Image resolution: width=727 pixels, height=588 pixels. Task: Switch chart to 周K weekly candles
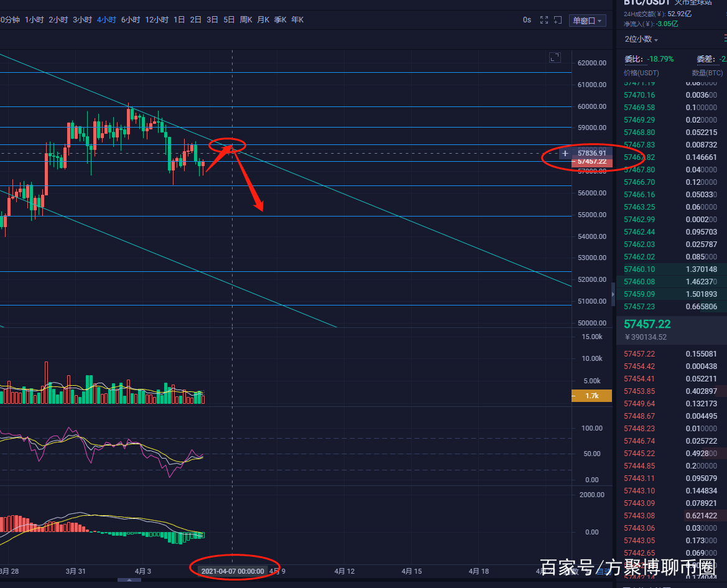[x=246, y=19]
